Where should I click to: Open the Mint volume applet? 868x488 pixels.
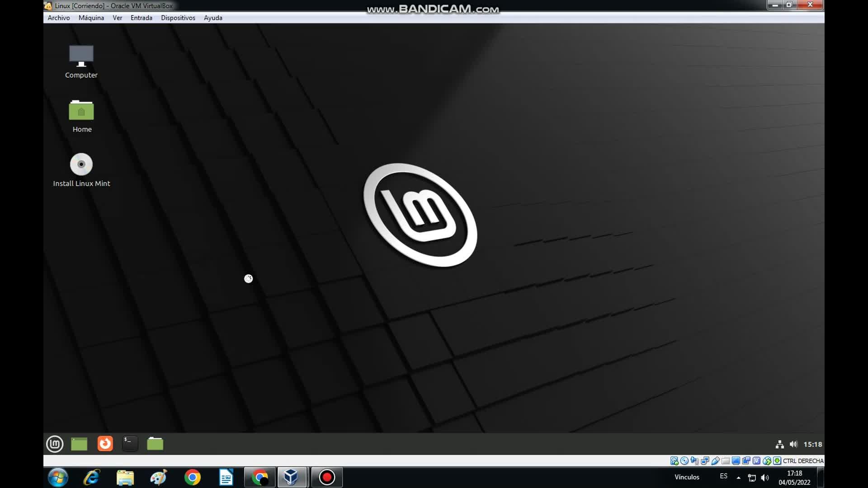click(x=793, y=444)
